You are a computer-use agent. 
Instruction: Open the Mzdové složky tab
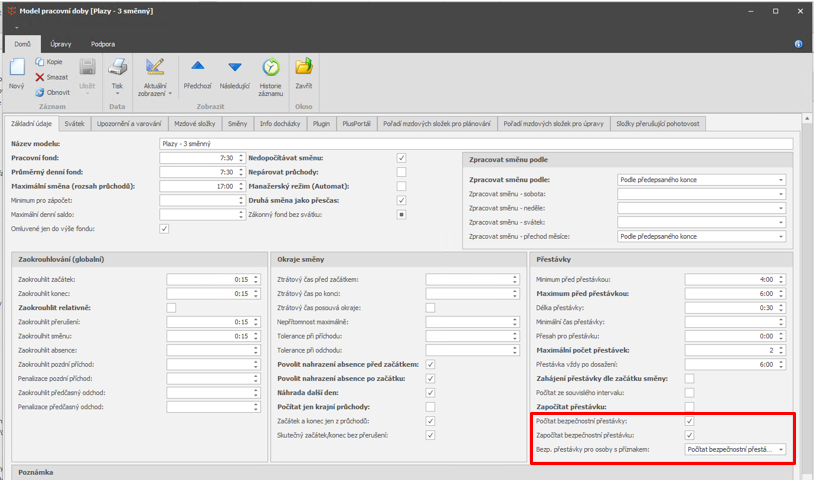(195, 124)
